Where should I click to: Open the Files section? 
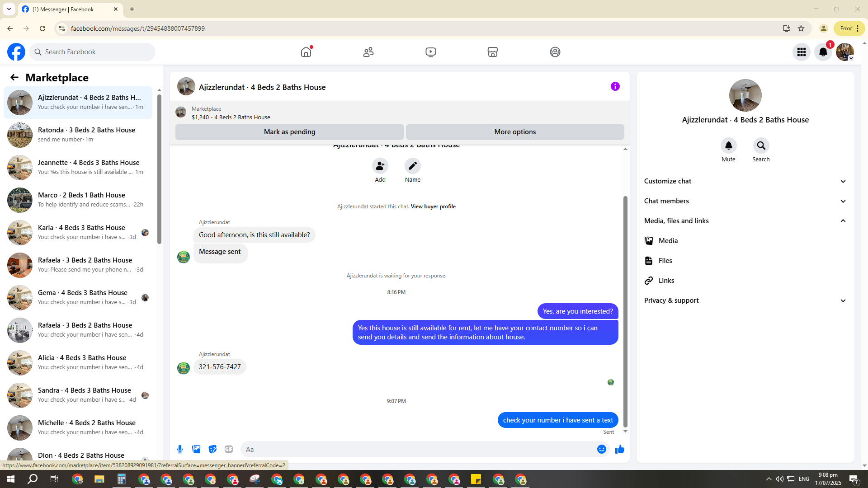[x=745, y=261]
